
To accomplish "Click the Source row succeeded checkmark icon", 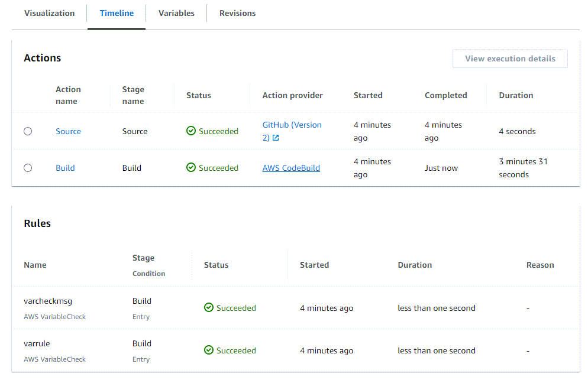I will [x=191, y=131].
